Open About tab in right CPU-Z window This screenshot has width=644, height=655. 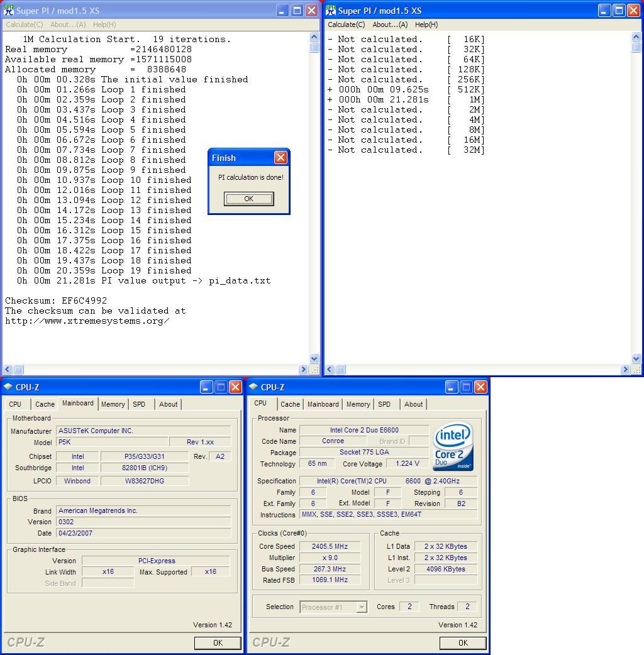[413, 404]
